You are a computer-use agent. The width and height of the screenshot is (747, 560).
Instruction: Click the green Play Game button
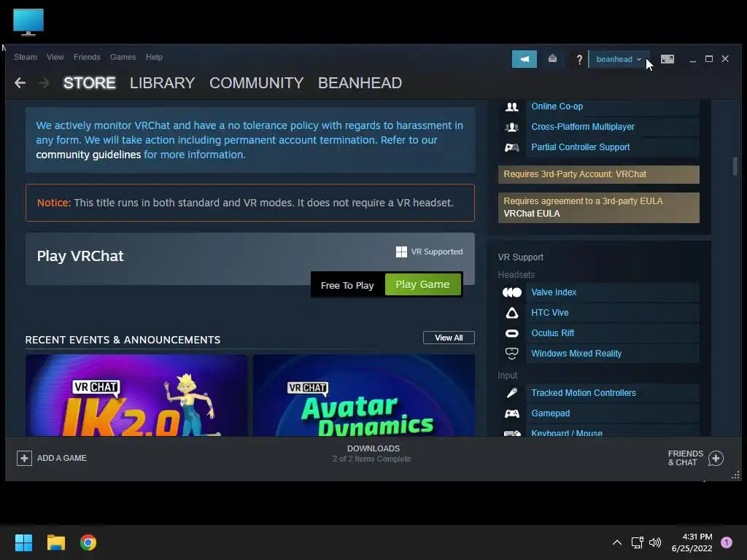tap(422, 284)
